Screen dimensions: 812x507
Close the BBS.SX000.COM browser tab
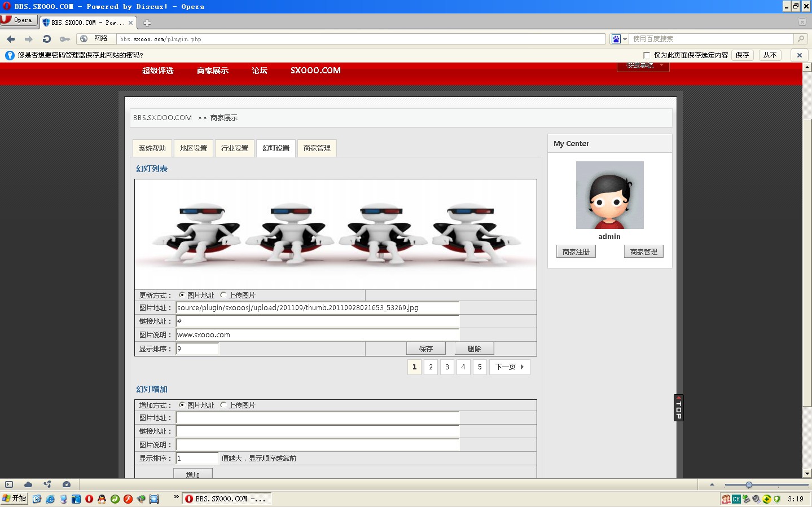(x=131, y=23)
